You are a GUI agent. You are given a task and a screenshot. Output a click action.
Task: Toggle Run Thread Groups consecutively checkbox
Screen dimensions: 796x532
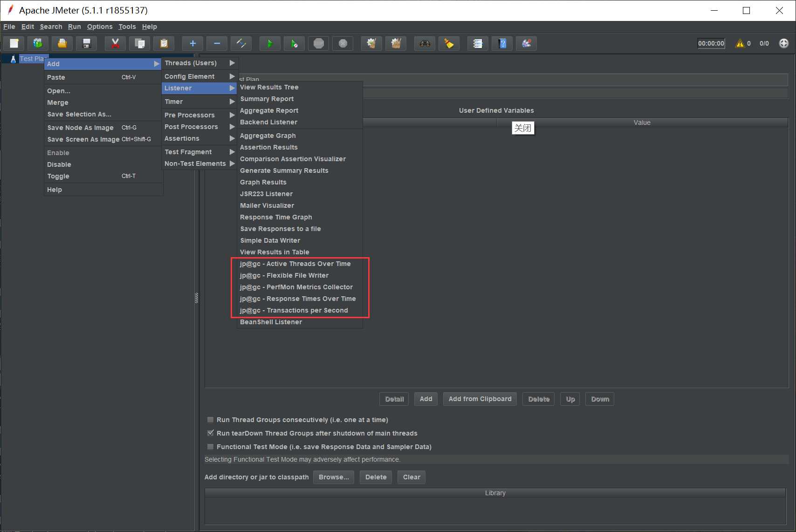pyautogui.click(x=211, y=420)
